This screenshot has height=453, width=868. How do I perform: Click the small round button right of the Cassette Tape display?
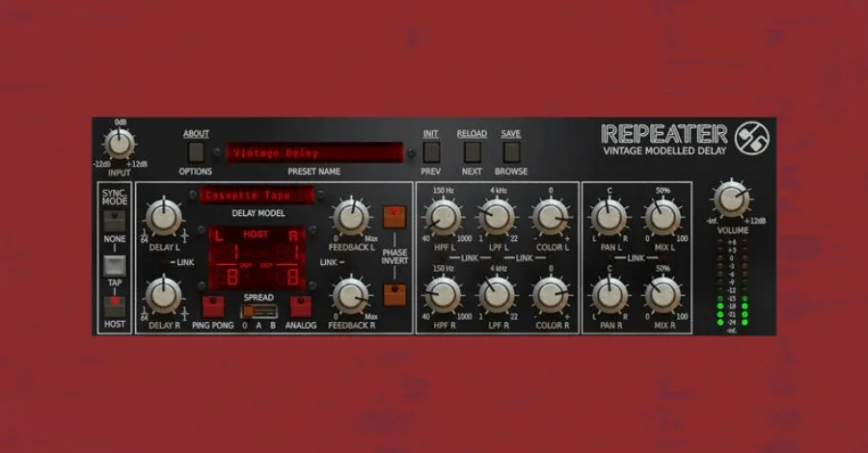point(320,195)
